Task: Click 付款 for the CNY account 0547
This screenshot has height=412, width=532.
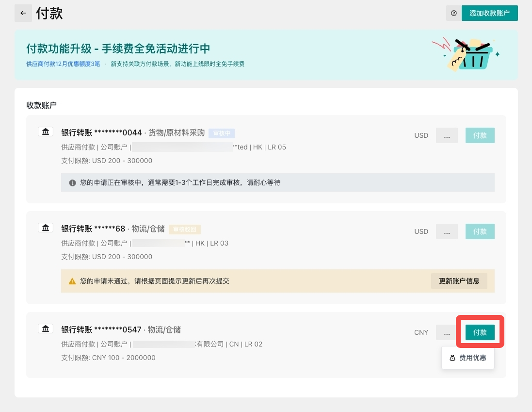Action: pyautogui.click(x=480, y=332)
